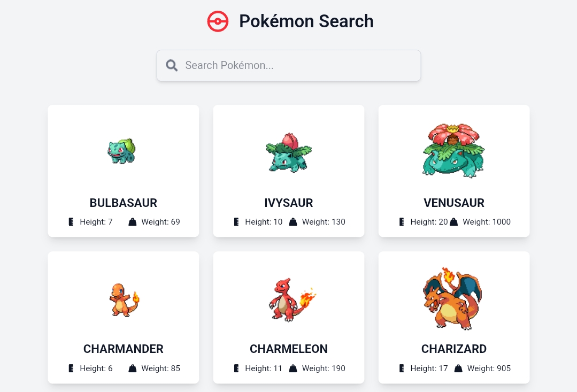This screenshot has height=392, width=577.
Task: Select the Venusaur sprite image
Action: (x=453, y=150)
